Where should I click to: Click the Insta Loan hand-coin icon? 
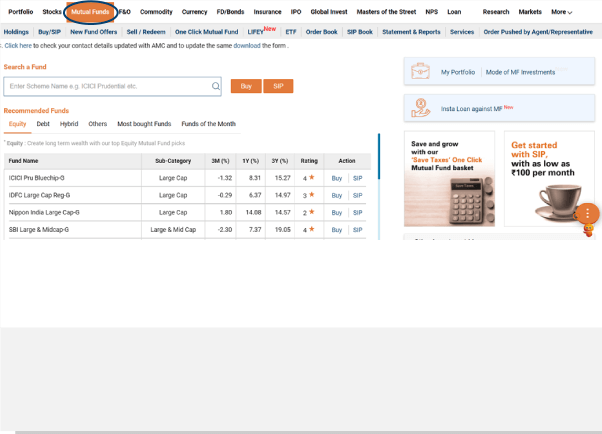422,108
